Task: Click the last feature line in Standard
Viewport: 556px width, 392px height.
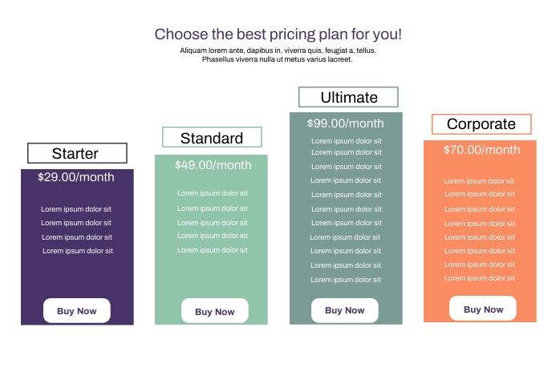Action: pyautogui.click(x=213, y=250)
